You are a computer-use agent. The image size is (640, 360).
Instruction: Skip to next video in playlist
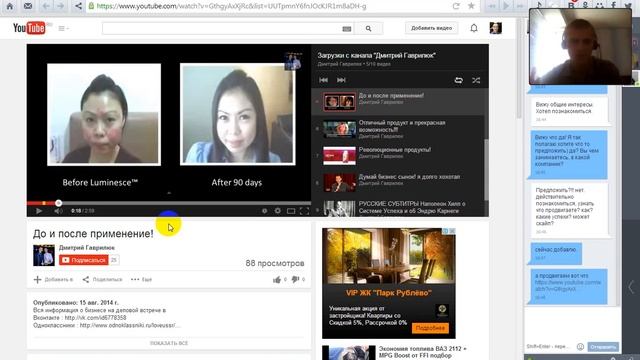coord(341,80)
